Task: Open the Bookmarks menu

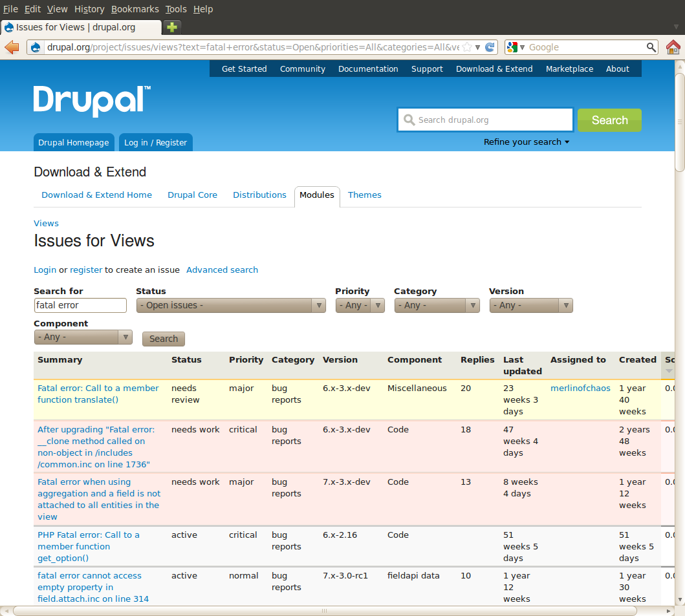Action: (x=135, y=9)
